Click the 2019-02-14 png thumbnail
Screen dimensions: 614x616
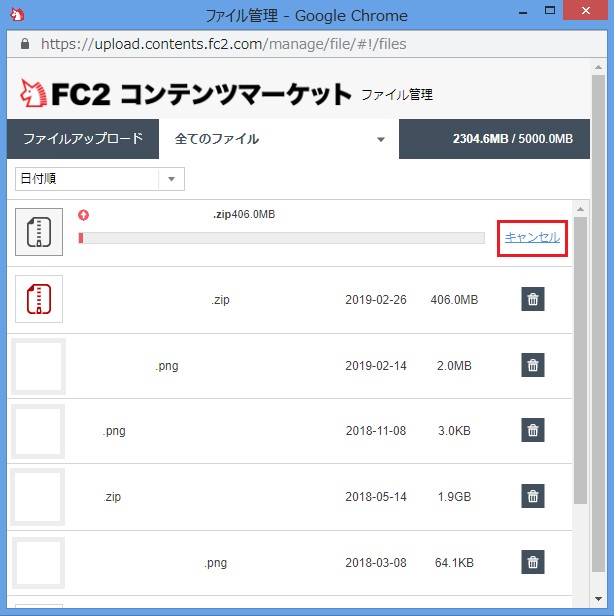(x=39, y=365)
